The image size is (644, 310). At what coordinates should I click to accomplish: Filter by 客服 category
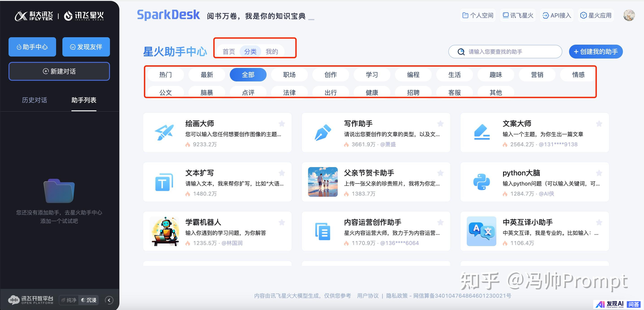click(454, 92)
